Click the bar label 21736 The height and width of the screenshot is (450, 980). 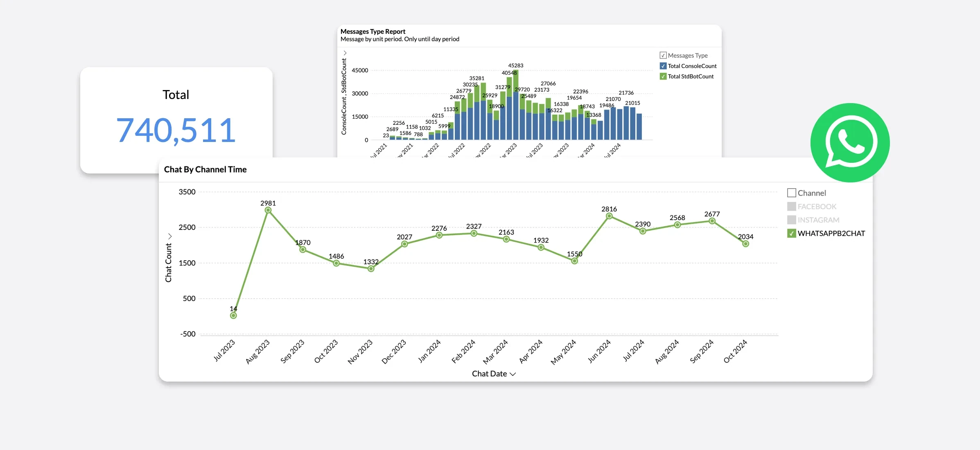(x=626, y=93)
